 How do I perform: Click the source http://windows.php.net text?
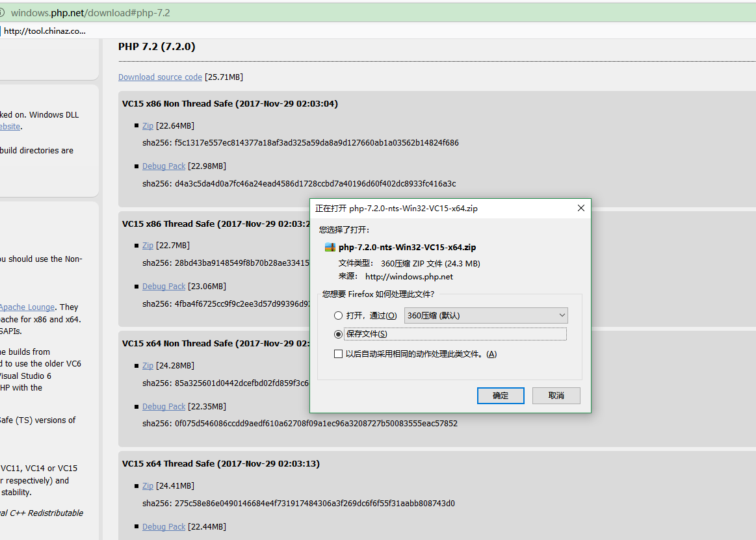pos(409,277)
